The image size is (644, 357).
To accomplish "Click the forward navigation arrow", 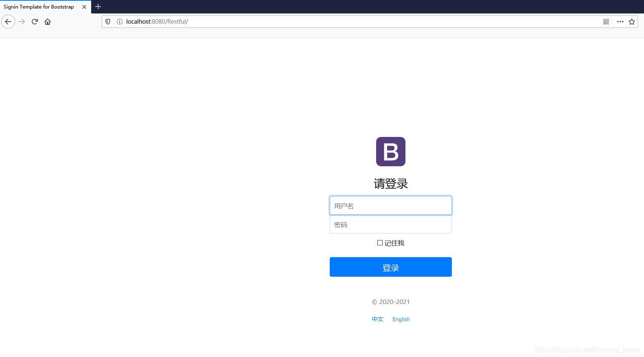I will 22,22.
